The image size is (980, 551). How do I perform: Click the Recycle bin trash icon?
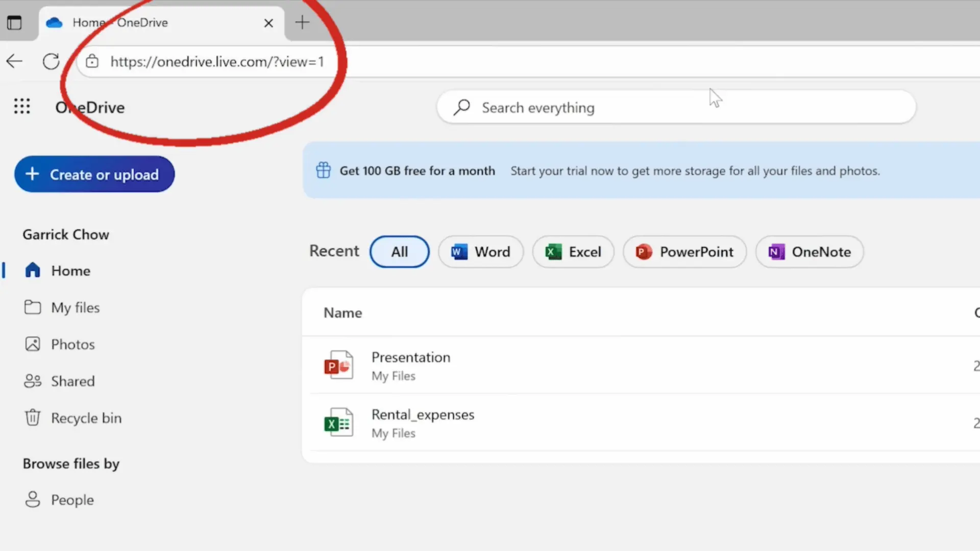[33, 417]
